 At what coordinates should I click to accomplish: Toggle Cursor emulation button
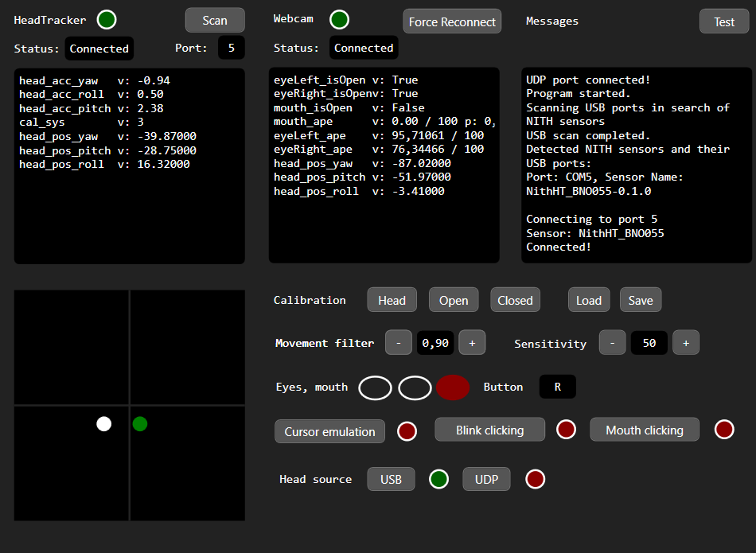(329, 431)
